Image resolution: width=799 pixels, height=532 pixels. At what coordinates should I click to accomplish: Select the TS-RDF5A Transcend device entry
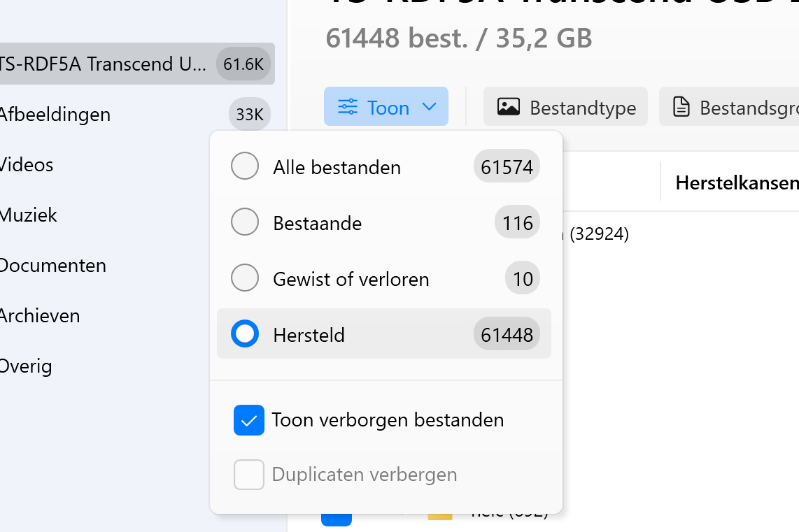click(104, 64)
